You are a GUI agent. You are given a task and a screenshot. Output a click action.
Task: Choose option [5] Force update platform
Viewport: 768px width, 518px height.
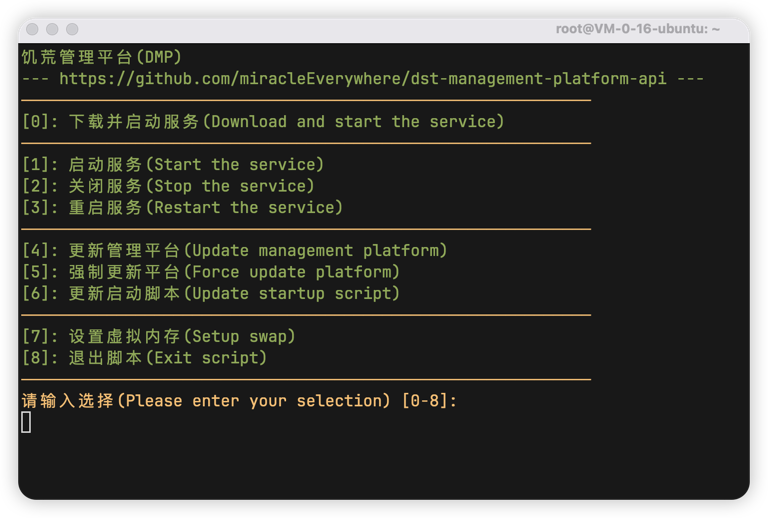pos(210,272)
